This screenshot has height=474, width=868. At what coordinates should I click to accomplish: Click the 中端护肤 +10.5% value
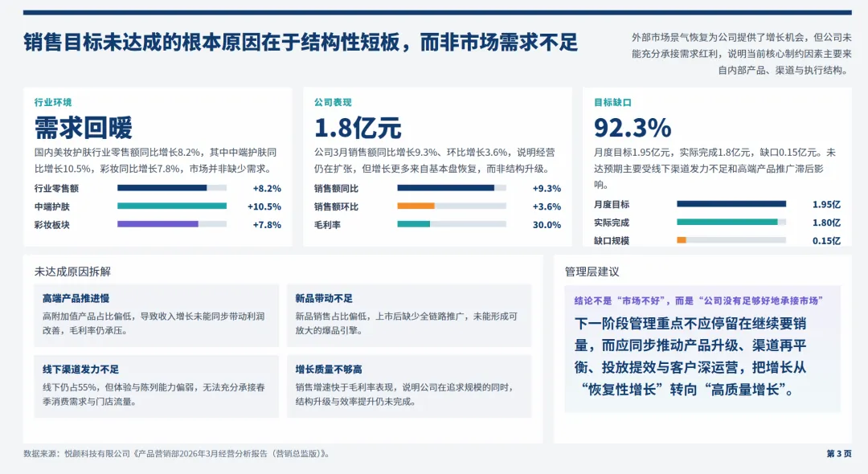point(263,205)
